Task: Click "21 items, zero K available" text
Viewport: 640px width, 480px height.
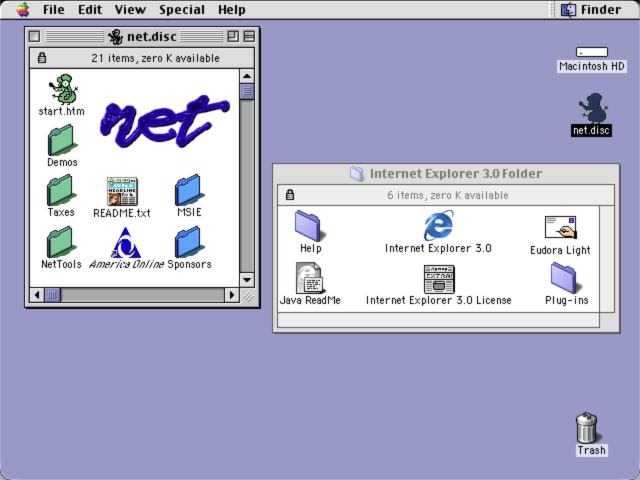Action: point(155,58)
